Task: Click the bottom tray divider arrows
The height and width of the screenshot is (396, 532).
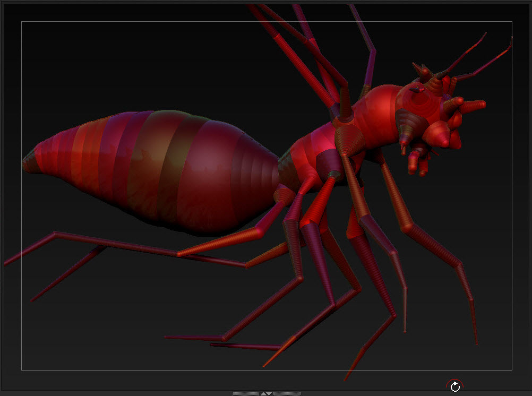Action: pos(266,394)
